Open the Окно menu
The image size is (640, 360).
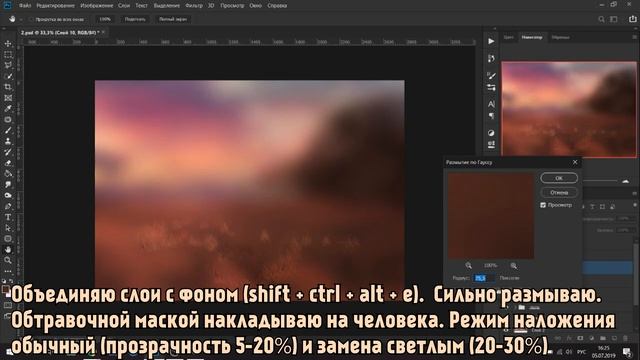(256, 6)
